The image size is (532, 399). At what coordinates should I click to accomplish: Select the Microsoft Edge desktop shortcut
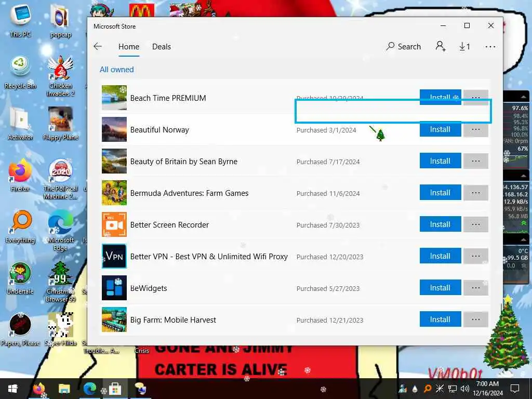point(60,230)
